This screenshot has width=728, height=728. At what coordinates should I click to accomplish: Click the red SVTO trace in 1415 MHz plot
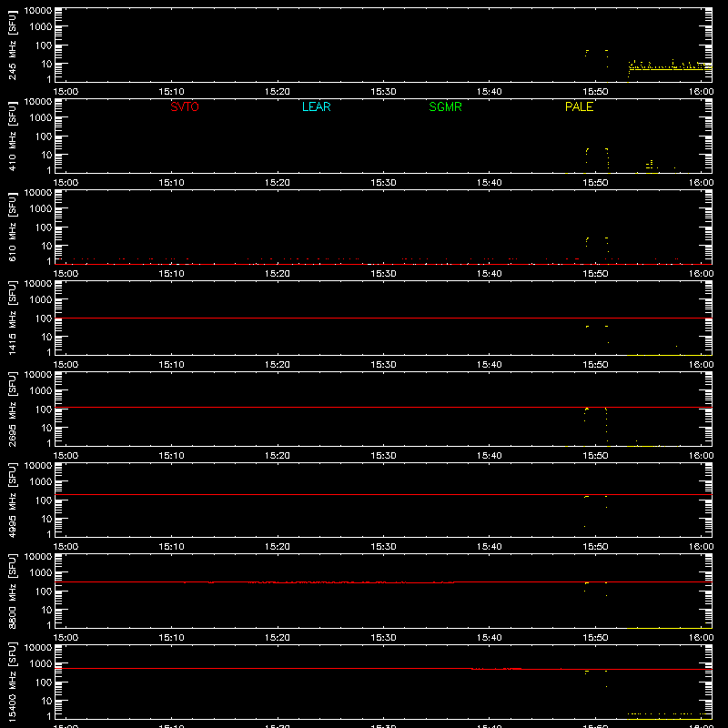point(383,318)
